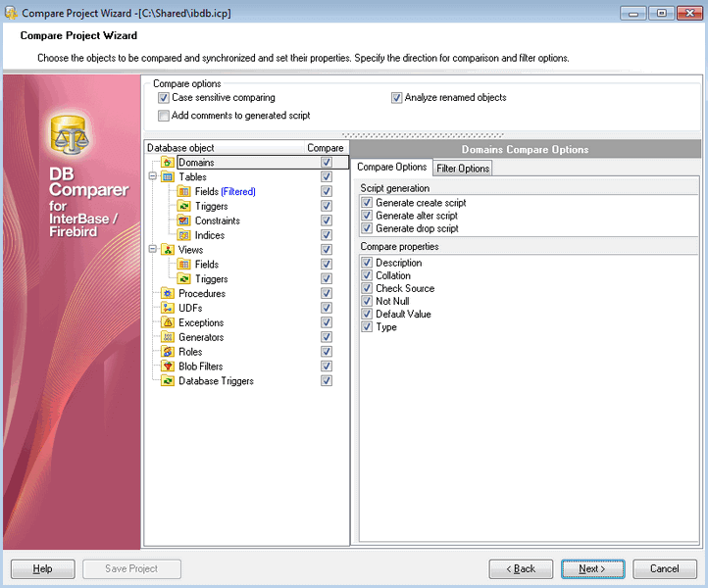The height and width of the screenshot is (588, 708).
Task: Click the DB Comparer scales logo
Action: (70, 135)
